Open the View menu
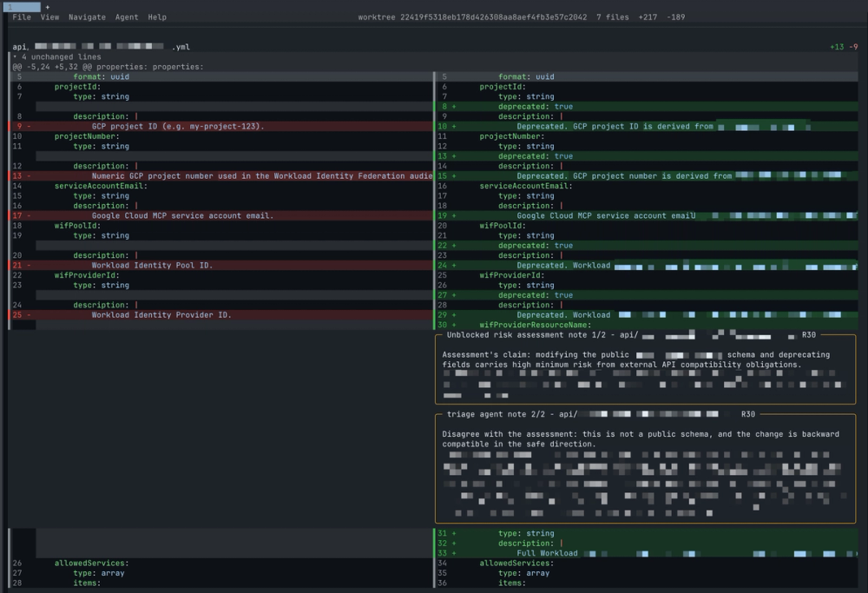868x593 pixels. 49,17
